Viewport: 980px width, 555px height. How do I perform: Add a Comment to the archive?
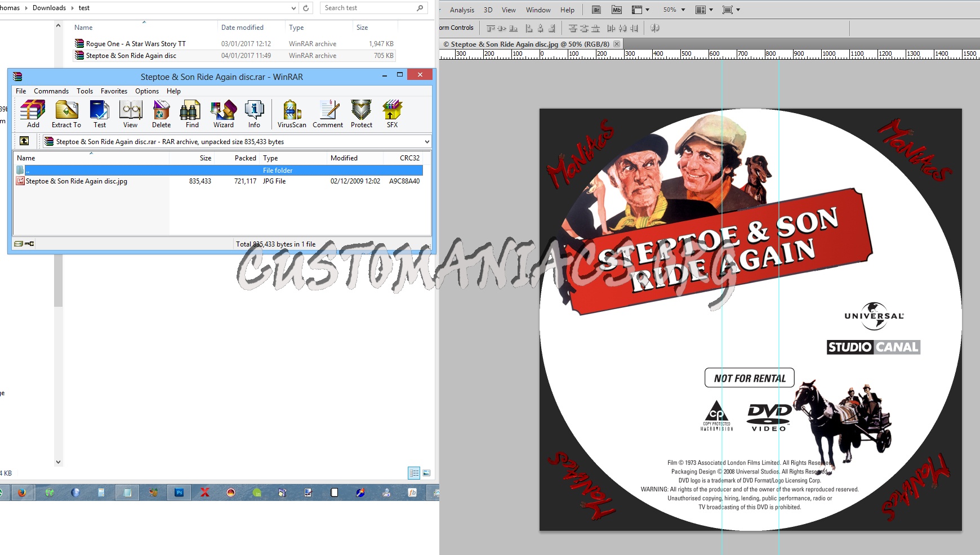coord(328,114)
